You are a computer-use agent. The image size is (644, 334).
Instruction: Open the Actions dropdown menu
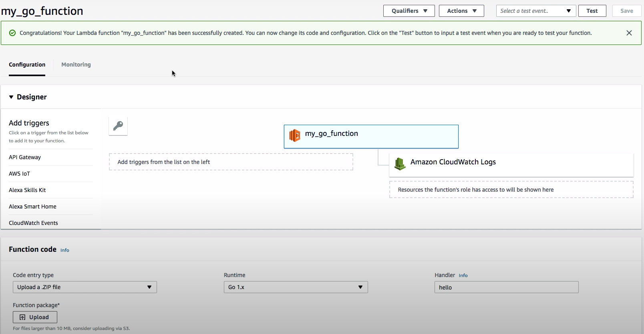click(x=461, y=11)
